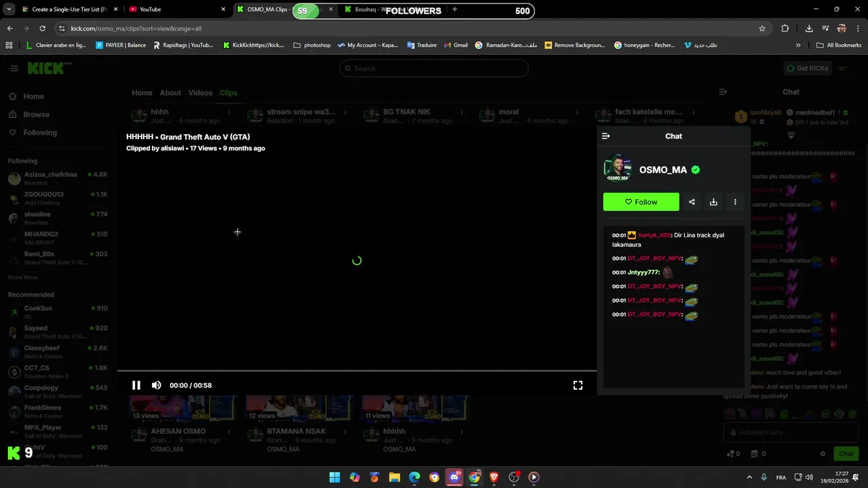Image resolution: width=868 pixels, height=488 pixels.
Task: Share the clip using the share icon
Action: click(692, 202)
